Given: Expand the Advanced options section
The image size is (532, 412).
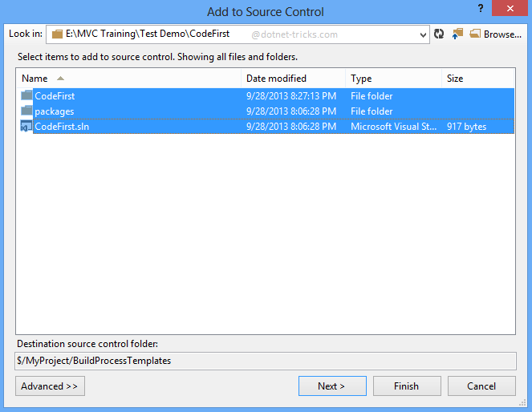Looking at the screenshot, I should click(x=50, y=386).
